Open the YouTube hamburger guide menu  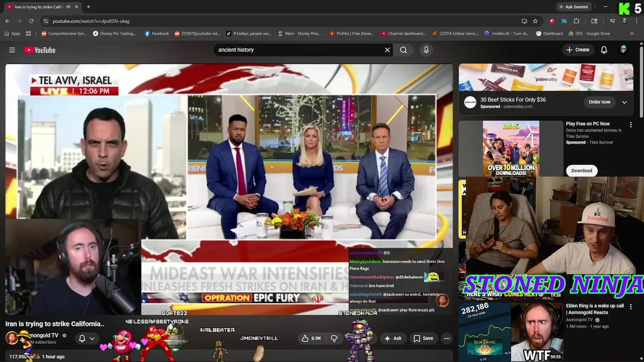(x=12, y=50)
